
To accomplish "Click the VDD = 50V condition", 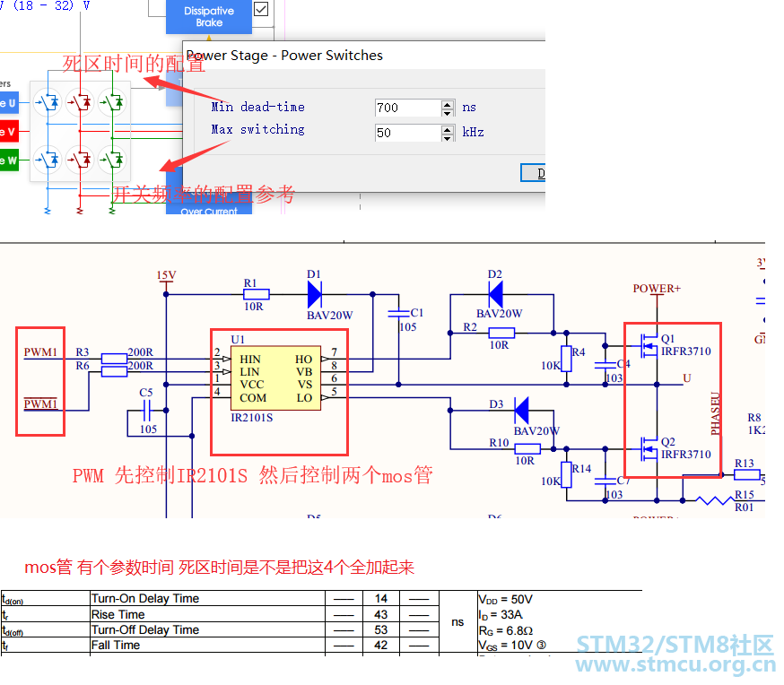I will pyautogui.click(x=506, y=599).
